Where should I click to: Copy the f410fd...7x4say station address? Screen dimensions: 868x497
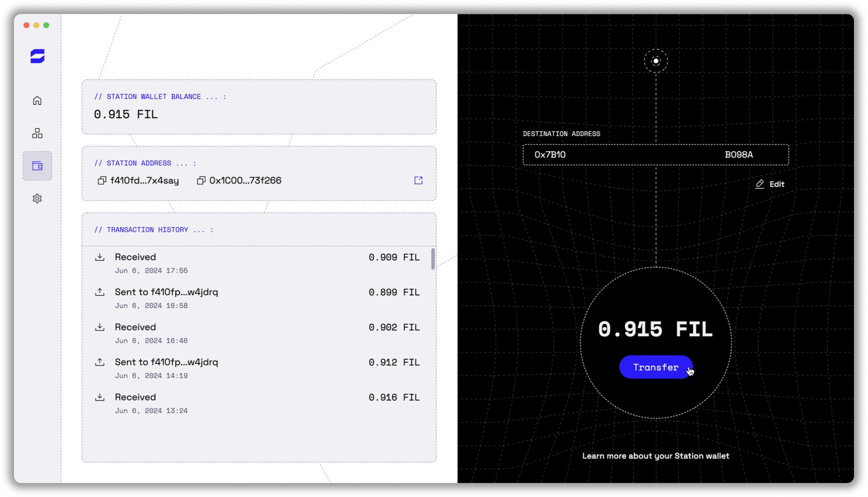point(101,180)
